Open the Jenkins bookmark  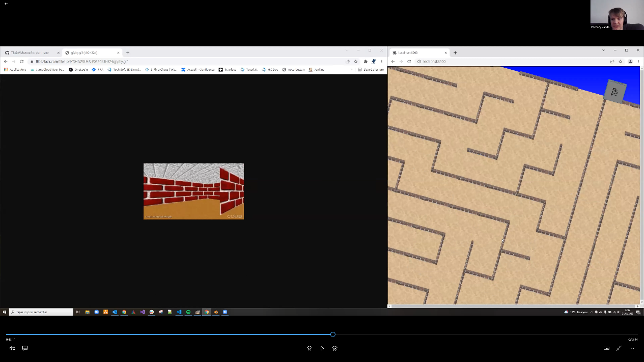pos(317,70)
